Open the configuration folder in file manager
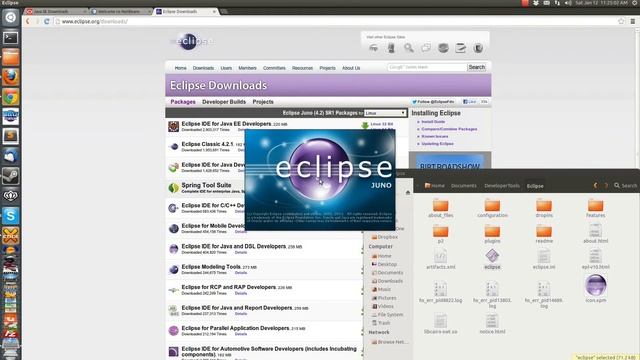This screenshot has width=640, height=360. pos(492,209)
